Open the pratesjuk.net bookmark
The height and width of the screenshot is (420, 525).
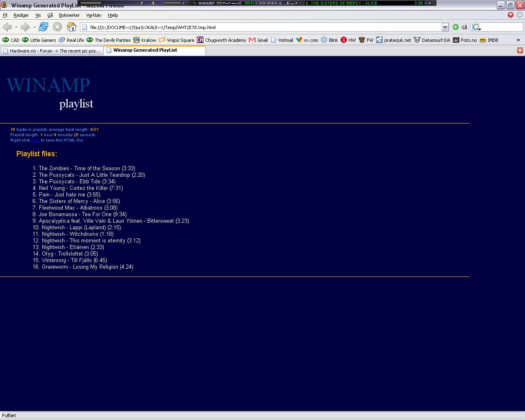[394, 40]
